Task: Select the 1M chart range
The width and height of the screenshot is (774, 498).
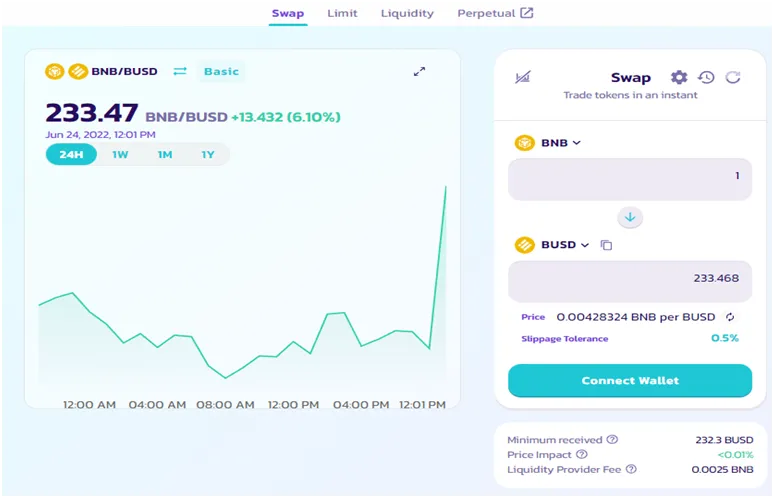Action: (165, 154)
